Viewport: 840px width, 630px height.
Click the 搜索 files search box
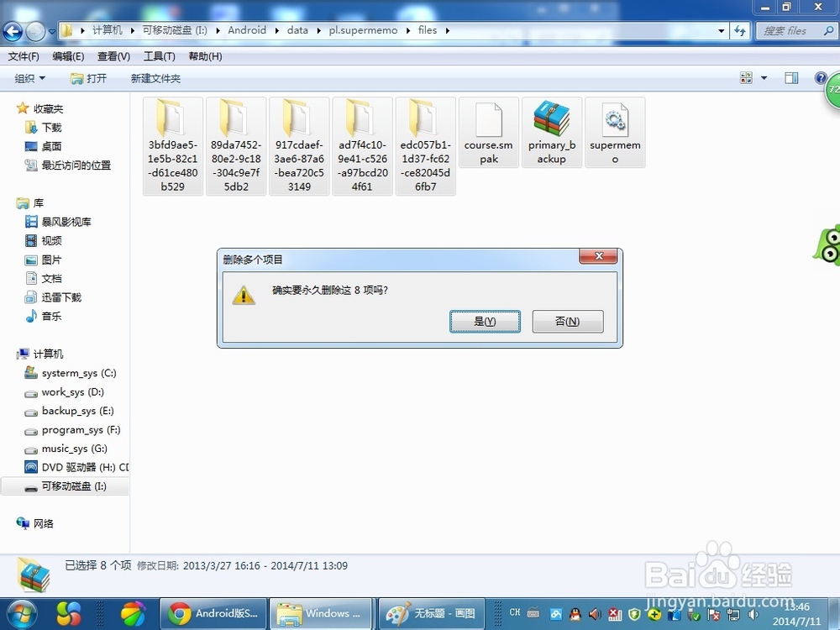(x=795, y=31)
